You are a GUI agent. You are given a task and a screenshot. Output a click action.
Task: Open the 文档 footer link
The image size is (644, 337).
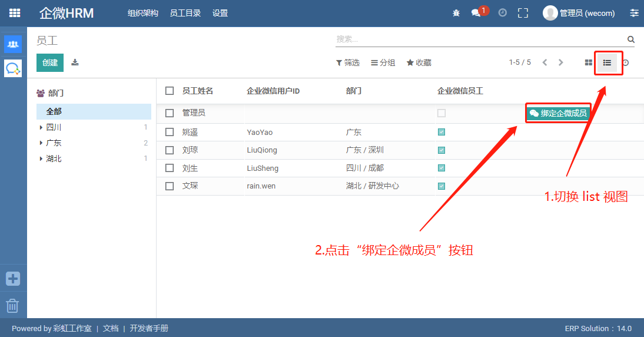pos(111,328)
